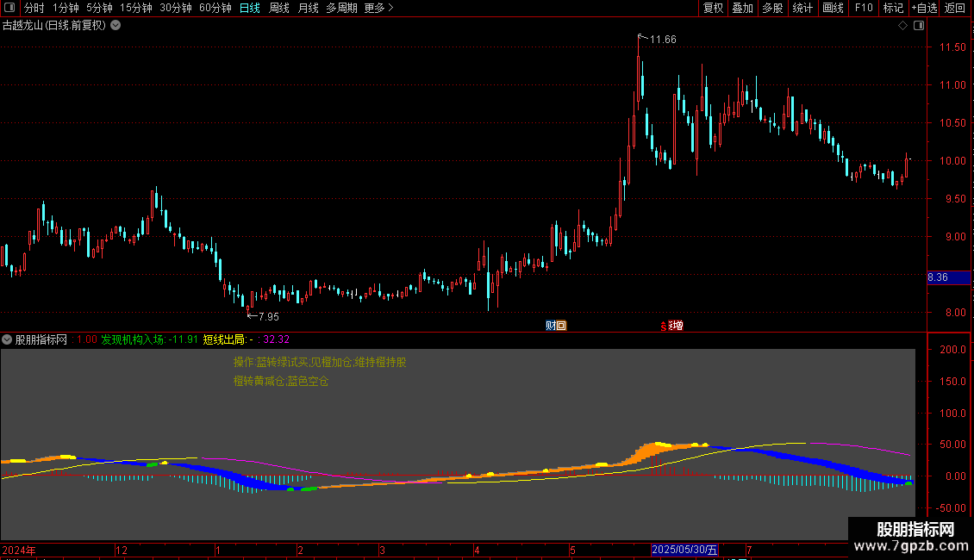Click the 11.66 high price label

pyautogui.click(x=663, y=40)
